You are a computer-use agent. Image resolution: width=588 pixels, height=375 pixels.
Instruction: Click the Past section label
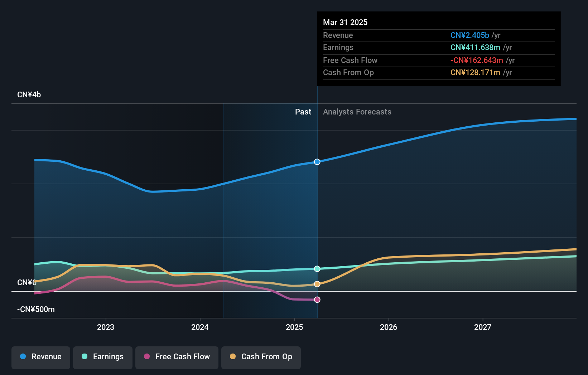click(303, 112)
